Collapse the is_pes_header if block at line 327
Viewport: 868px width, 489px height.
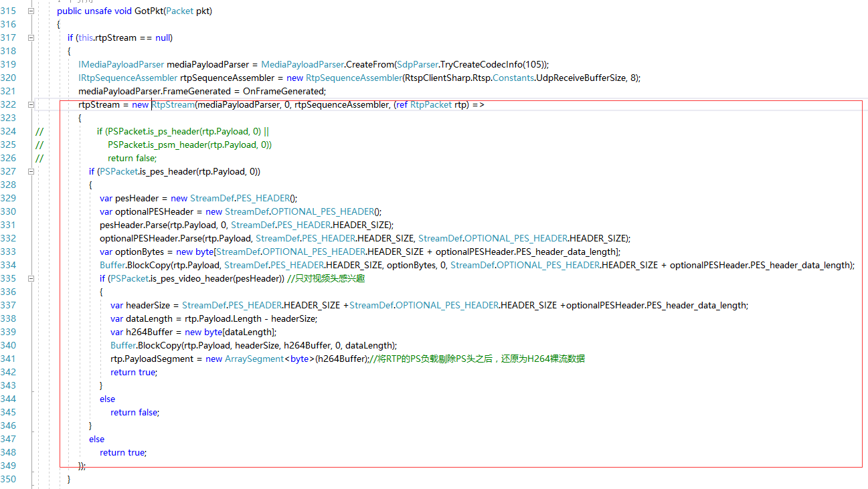tap(31, 172)
